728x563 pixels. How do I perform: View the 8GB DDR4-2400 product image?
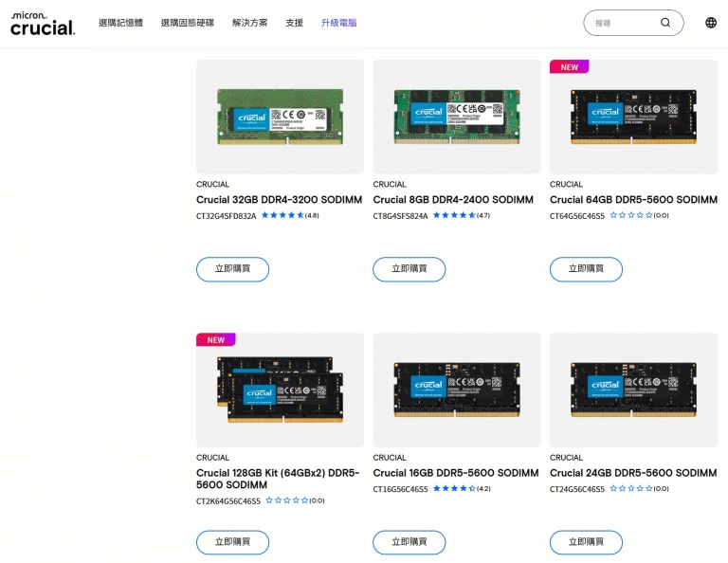(457, 117)
